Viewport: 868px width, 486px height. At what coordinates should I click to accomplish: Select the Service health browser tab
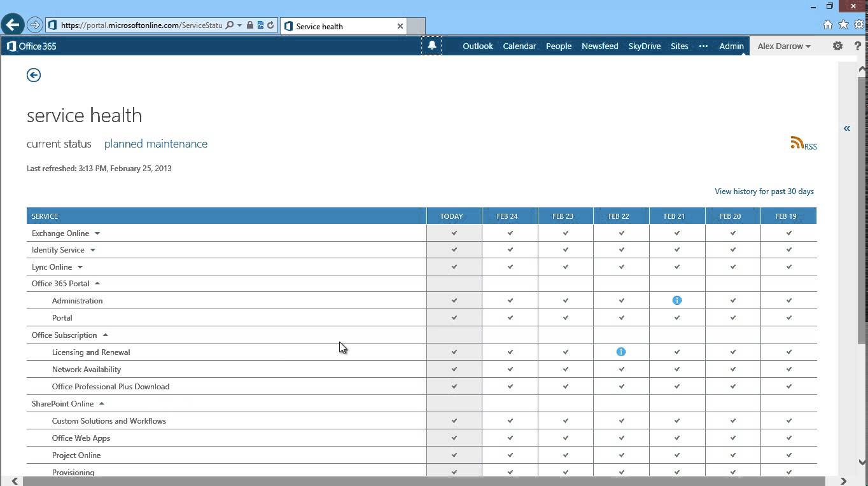point(343,26)
